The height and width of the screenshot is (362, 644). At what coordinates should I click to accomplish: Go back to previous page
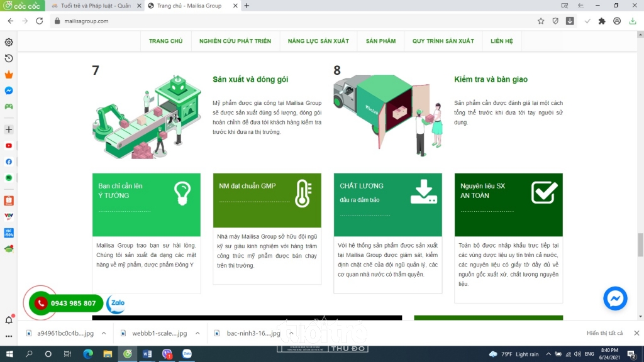click(11, 21)
